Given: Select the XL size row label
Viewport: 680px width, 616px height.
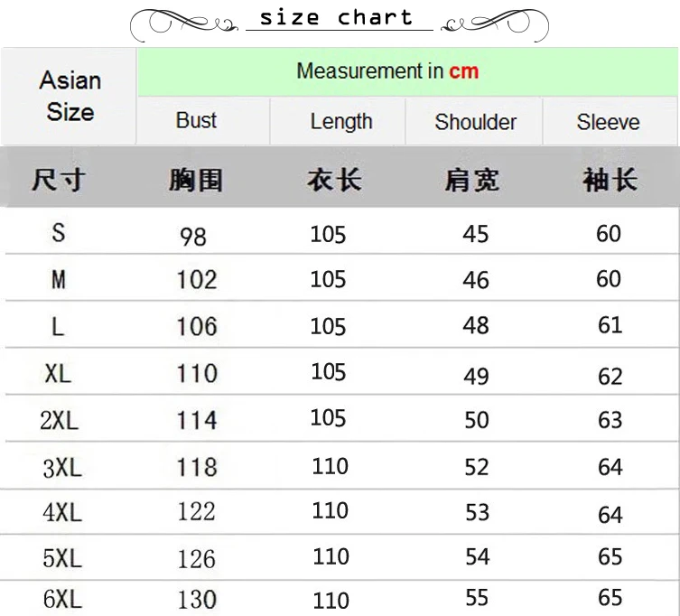Looking at the screenshot, I should point(58,373).
